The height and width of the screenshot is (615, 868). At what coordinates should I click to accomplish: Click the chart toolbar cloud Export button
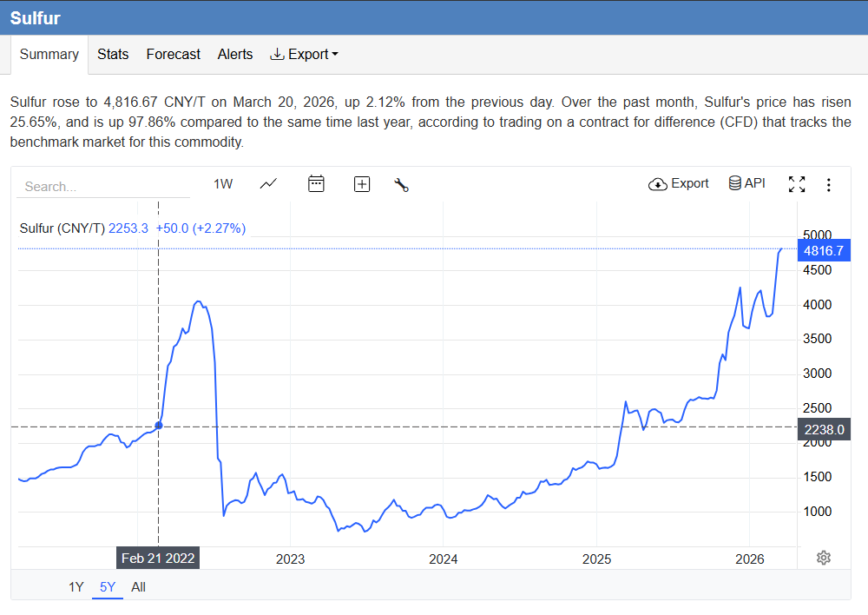pyautogui.click(x=679, y=184)
